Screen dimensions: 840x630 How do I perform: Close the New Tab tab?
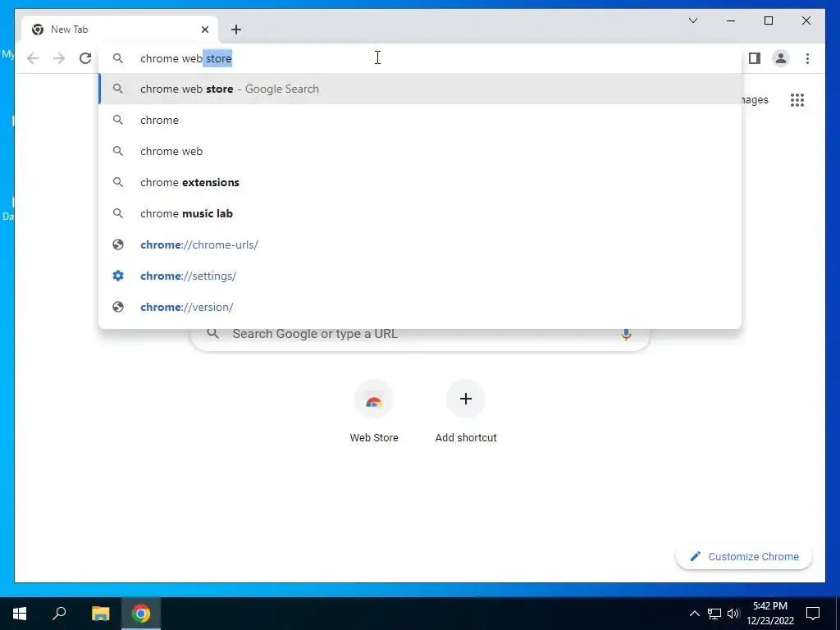tap(204, 30)
